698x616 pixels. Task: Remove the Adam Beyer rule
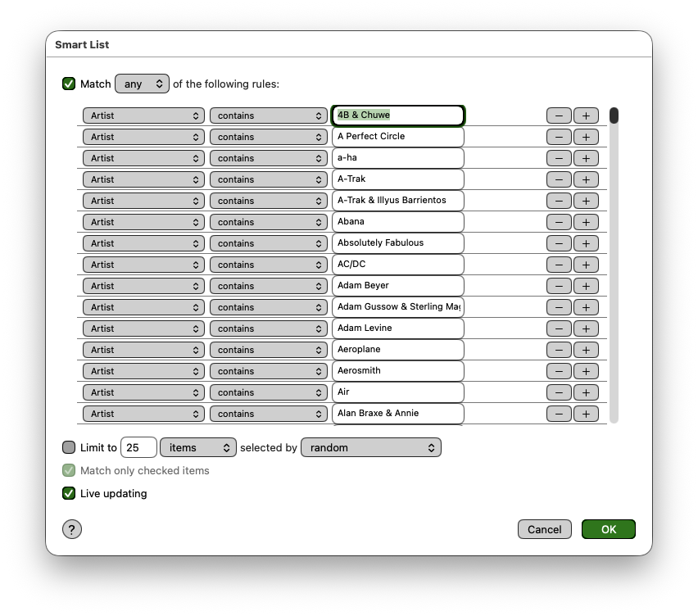click(559, 286)
